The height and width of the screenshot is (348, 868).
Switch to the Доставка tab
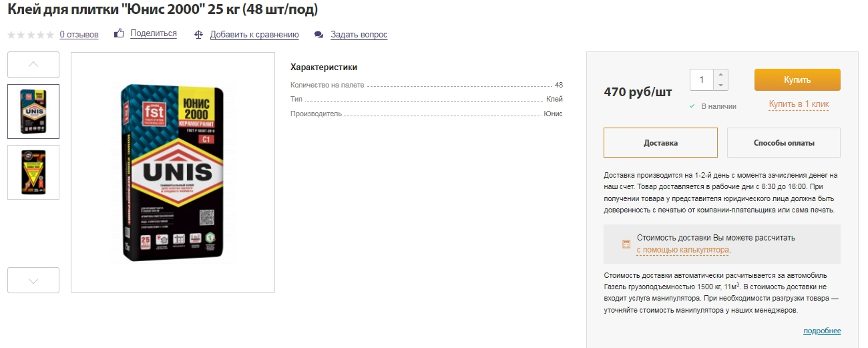pos(660,143)
